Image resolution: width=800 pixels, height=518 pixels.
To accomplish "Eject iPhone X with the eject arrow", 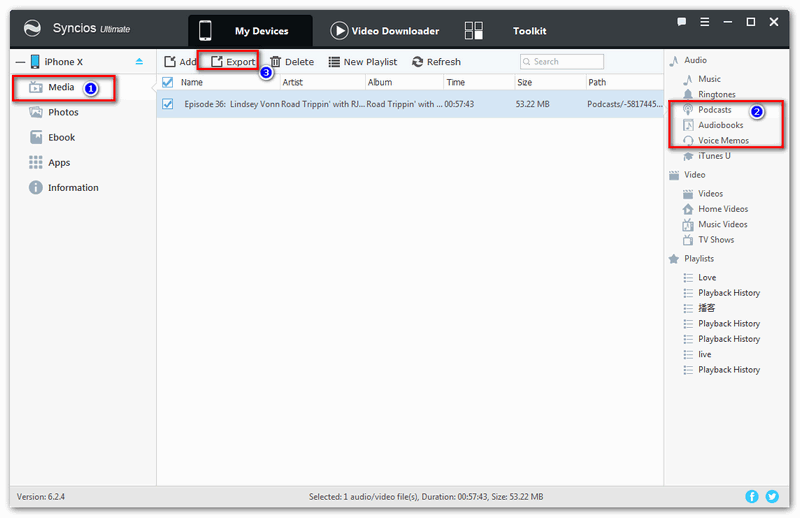I will [x=139, y=62].
